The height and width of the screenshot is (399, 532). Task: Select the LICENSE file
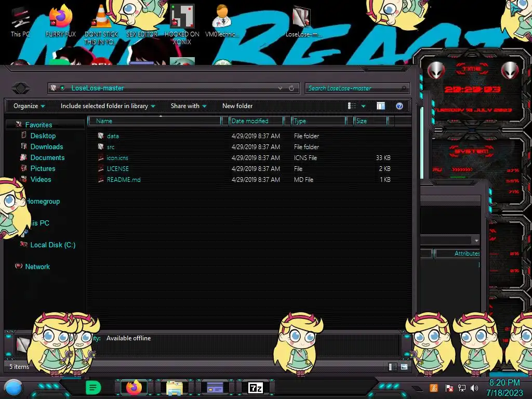coord(244,169)
